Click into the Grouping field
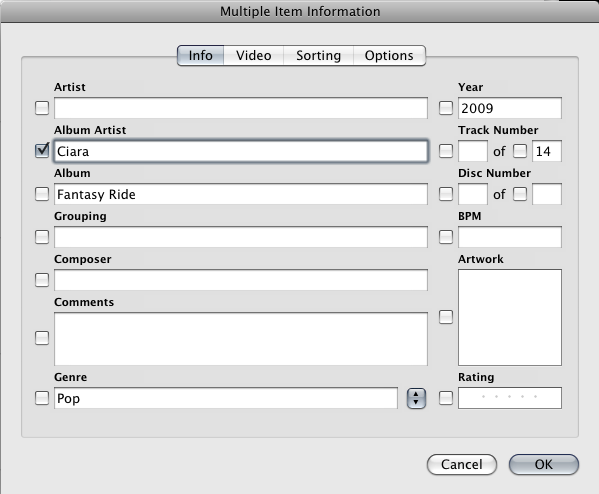599x494 pixels. pyautogui.click(x=241, y=236)
